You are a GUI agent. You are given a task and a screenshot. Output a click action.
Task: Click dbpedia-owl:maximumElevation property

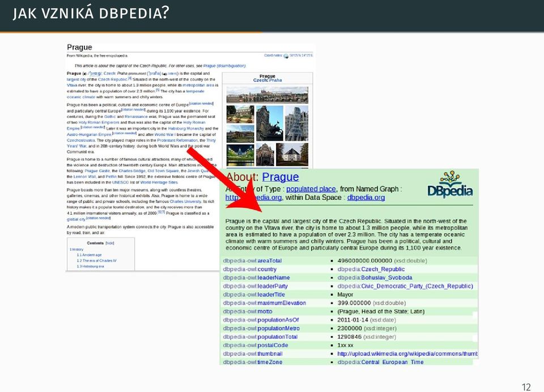[265, 303]
